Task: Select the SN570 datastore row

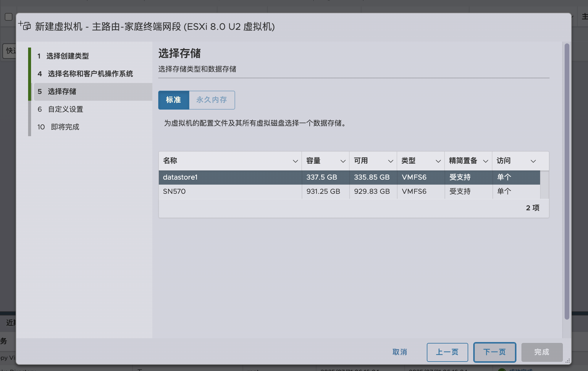Action: (349, 192)
